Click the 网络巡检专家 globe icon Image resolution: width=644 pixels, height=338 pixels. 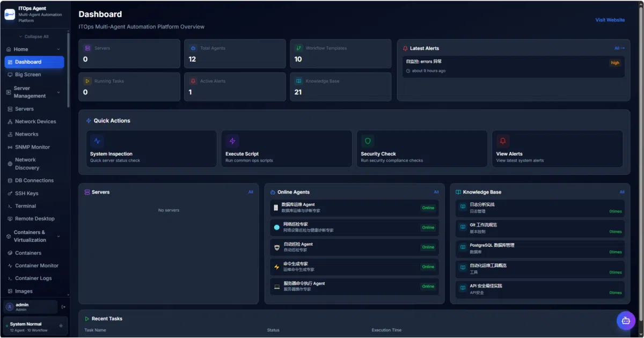[277, 227]
